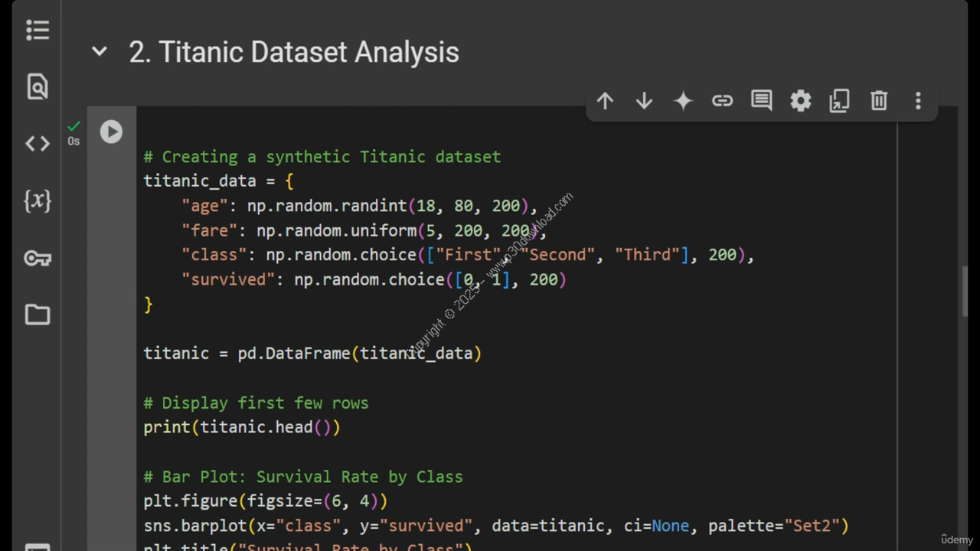Click the 'titanic_data = {' code line
Image resolution: width=980 pixels, height=551 pixels.
[218, 181]
